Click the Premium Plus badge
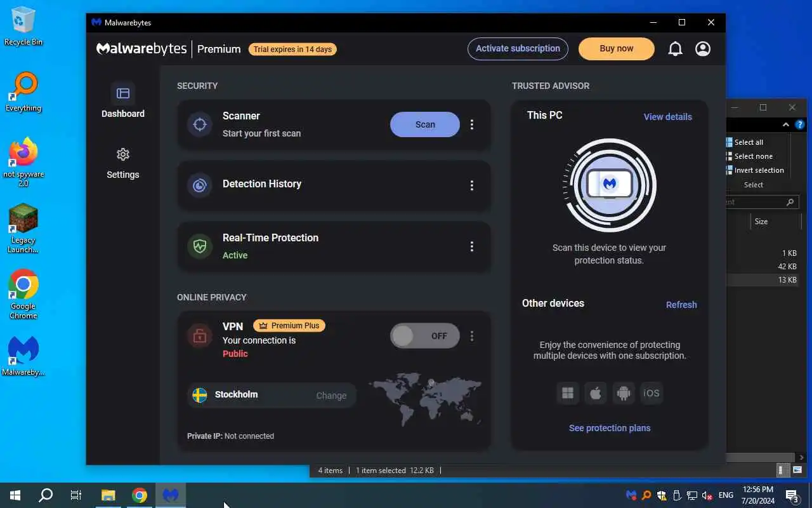 click(x=289, y=326)
